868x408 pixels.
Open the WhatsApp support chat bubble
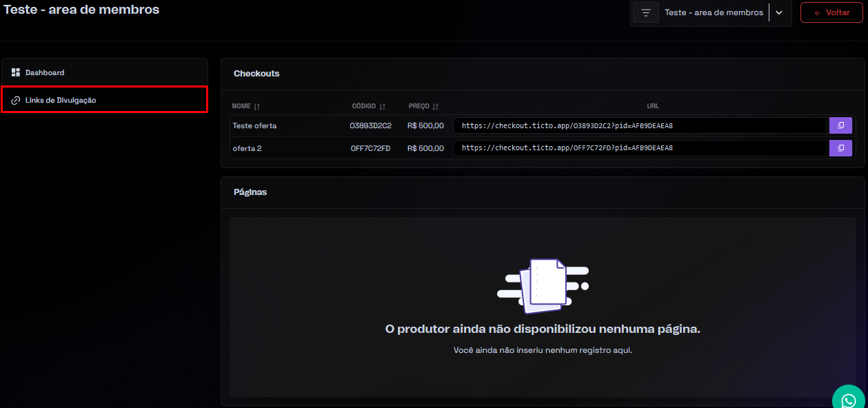849,399
